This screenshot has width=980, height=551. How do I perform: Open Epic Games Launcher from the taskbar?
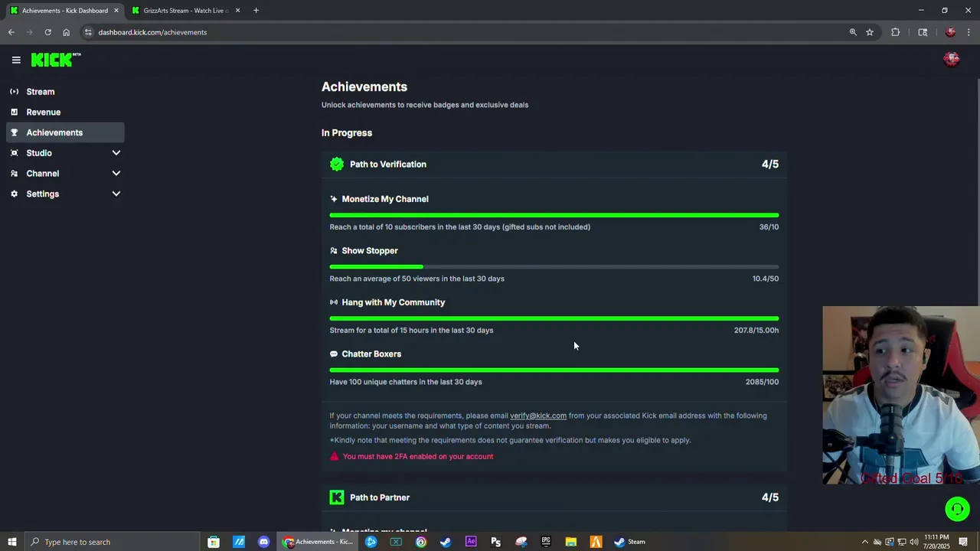(x=546, y=542)
